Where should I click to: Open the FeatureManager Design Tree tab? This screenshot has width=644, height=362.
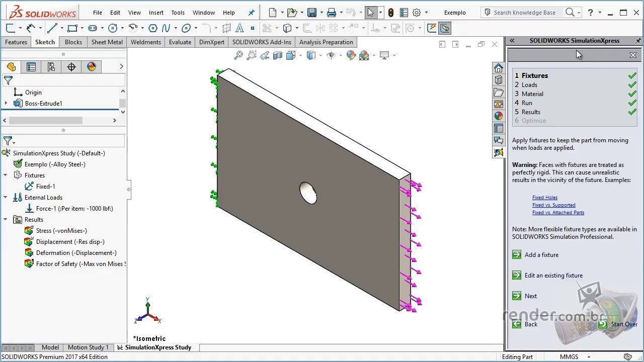[x=11, y=66]
